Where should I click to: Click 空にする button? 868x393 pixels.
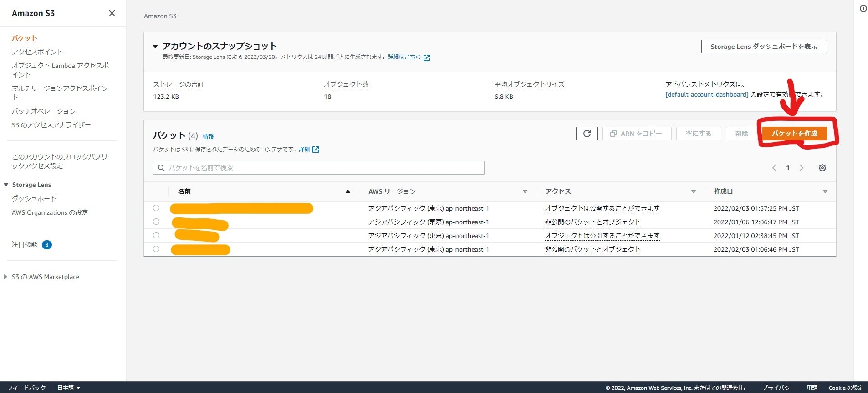(699, 134)
